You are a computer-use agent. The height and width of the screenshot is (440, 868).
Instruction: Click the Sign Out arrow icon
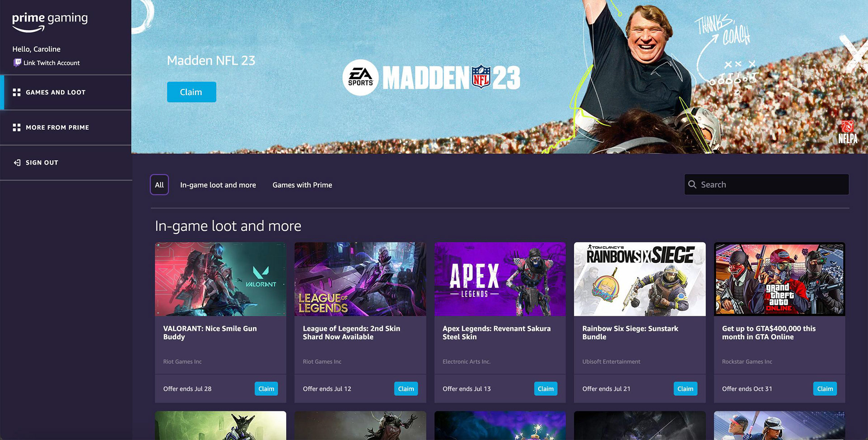(17, 163)
